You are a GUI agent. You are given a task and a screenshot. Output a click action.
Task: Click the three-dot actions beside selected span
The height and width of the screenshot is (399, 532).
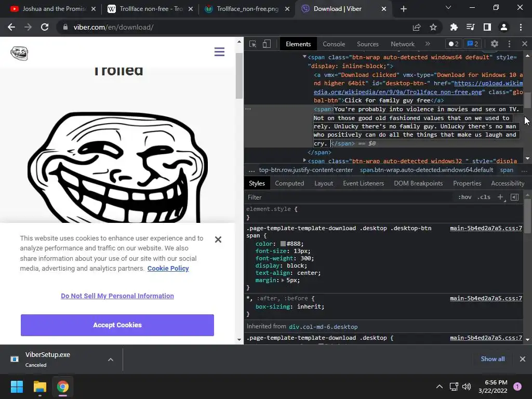coord(248,109)
